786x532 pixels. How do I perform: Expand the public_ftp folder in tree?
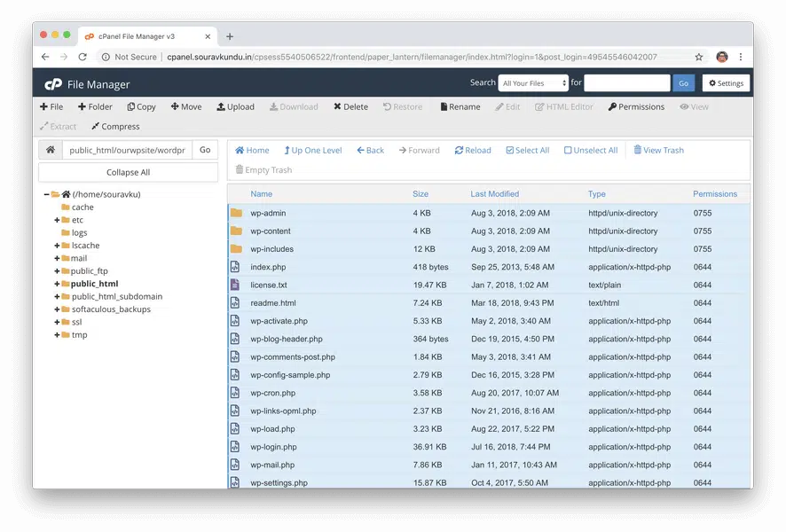[57, 271]
